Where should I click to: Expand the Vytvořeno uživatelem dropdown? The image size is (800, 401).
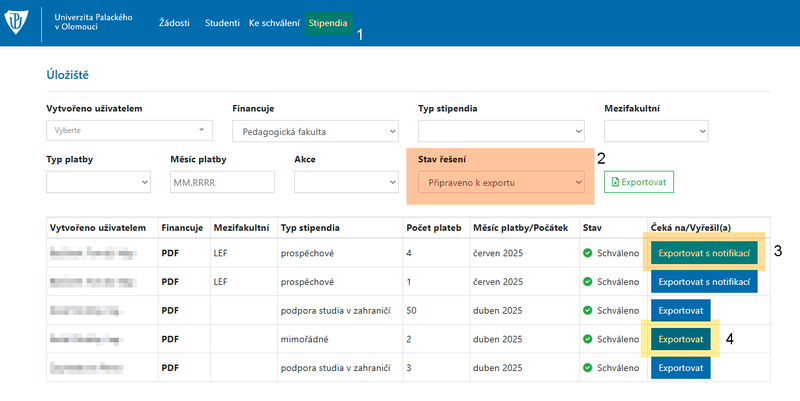point(130,130)
